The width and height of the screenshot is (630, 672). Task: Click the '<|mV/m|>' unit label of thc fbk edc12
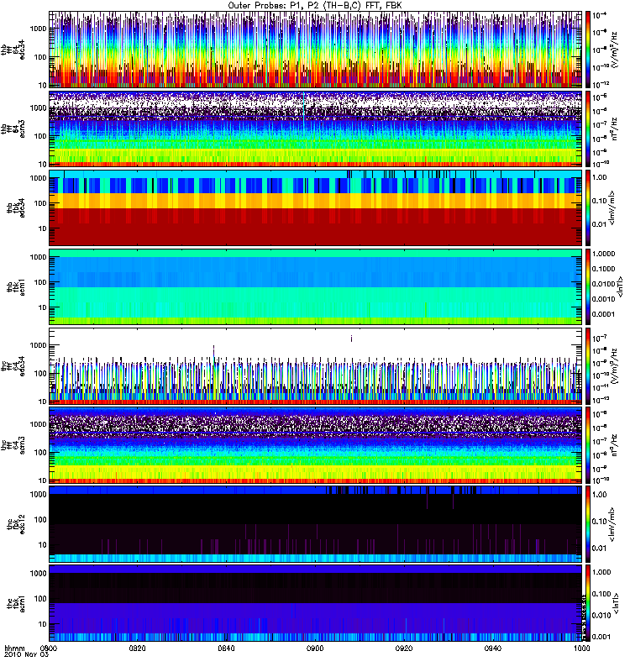[x=613, y=523]
